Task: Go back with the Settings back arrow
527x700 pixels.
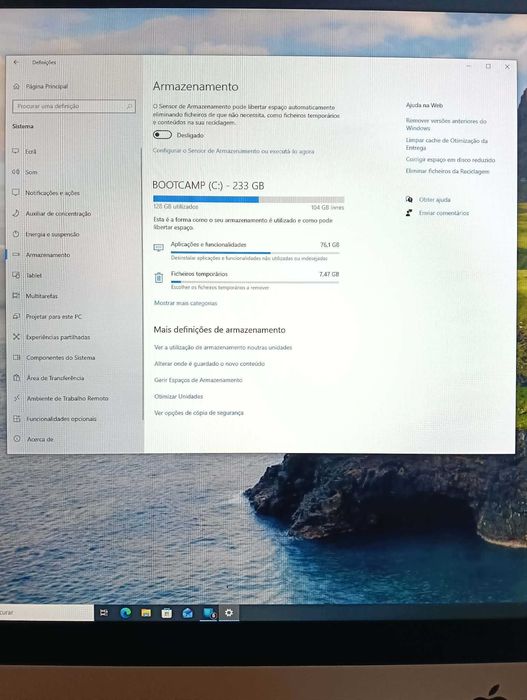Action: pos(16,62)
